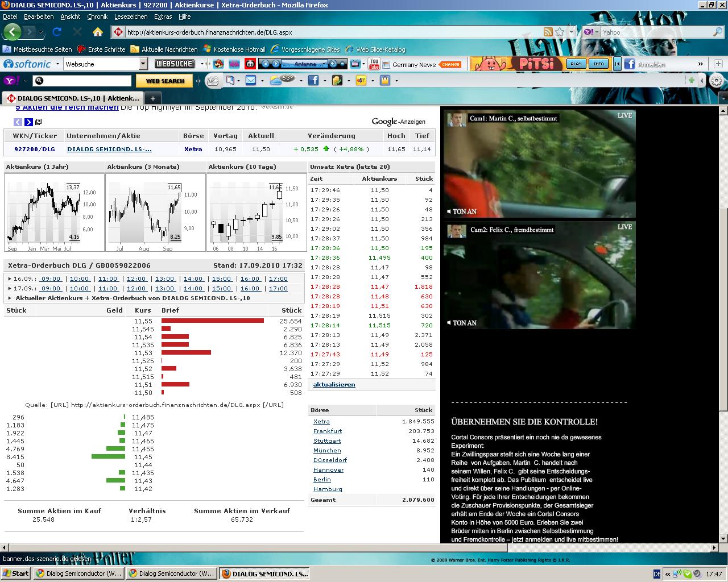728x582 pixels.
Task: Turn on sound for Cam1 with TON AN
Action: 461,211
